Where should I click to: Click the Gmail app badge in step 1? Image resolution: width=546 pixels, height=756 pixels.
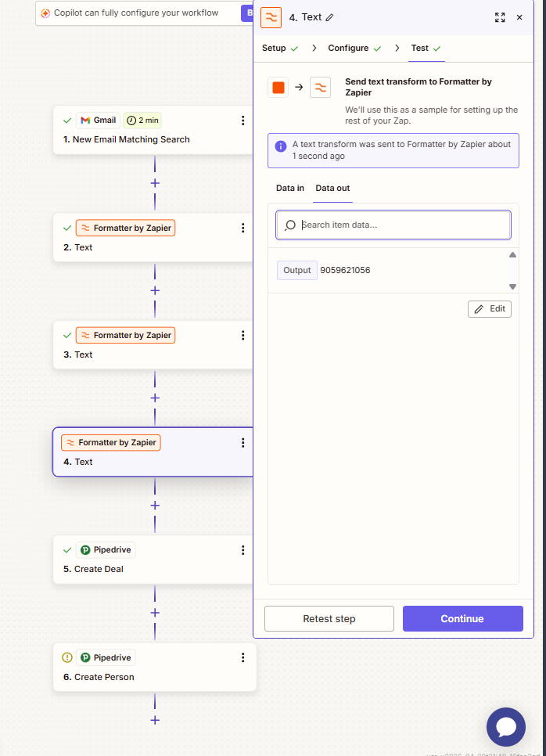[99, 121]
